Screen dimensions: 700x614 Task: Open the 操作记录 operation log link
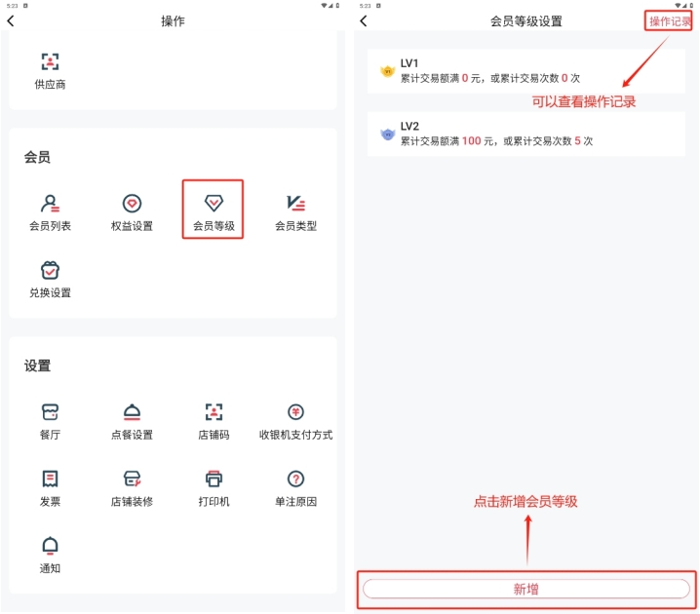coord(670,21)
